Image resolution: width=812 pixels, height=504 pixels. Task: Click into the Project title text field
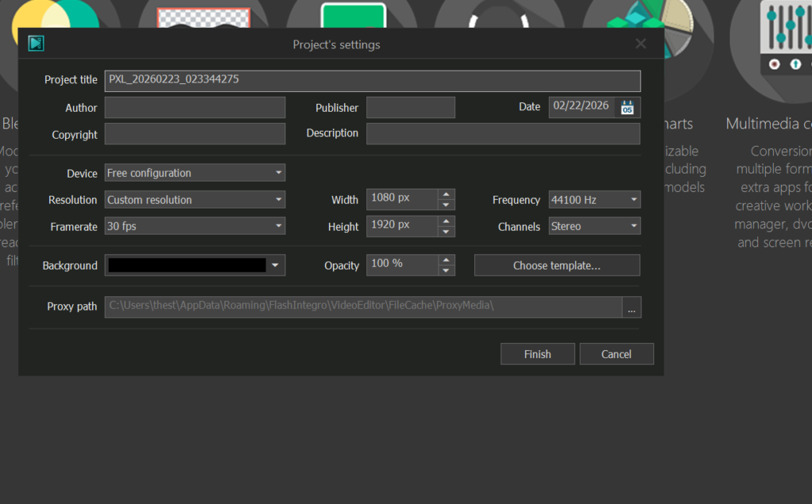(372, 80)
